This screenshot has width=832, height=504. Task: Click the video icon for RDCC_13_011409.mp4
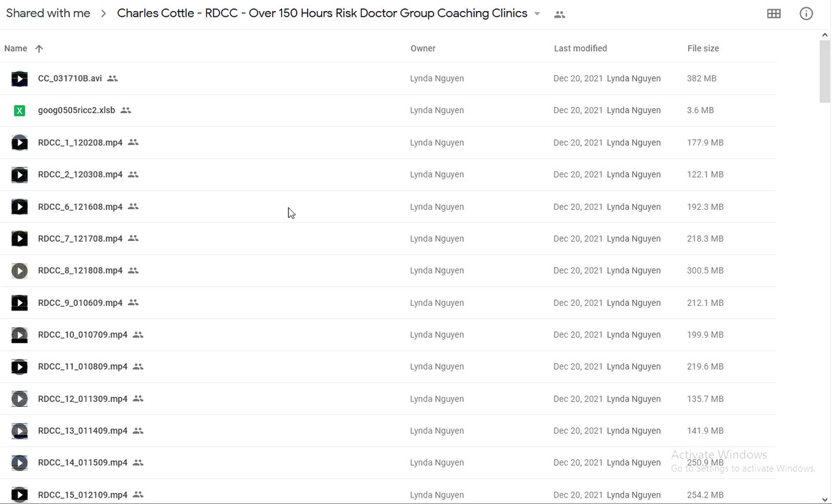[x=19, y=431]
